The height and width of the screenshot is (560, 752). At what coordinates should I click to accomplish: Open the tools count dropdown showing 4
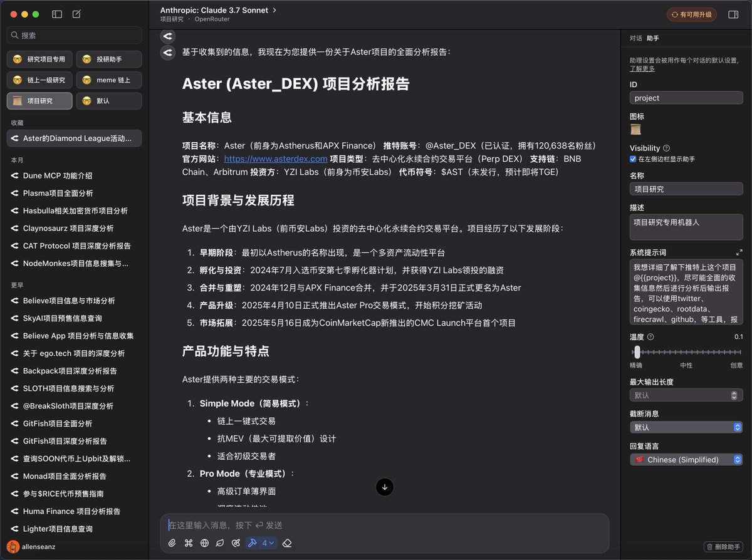click(x=268, y=543)
